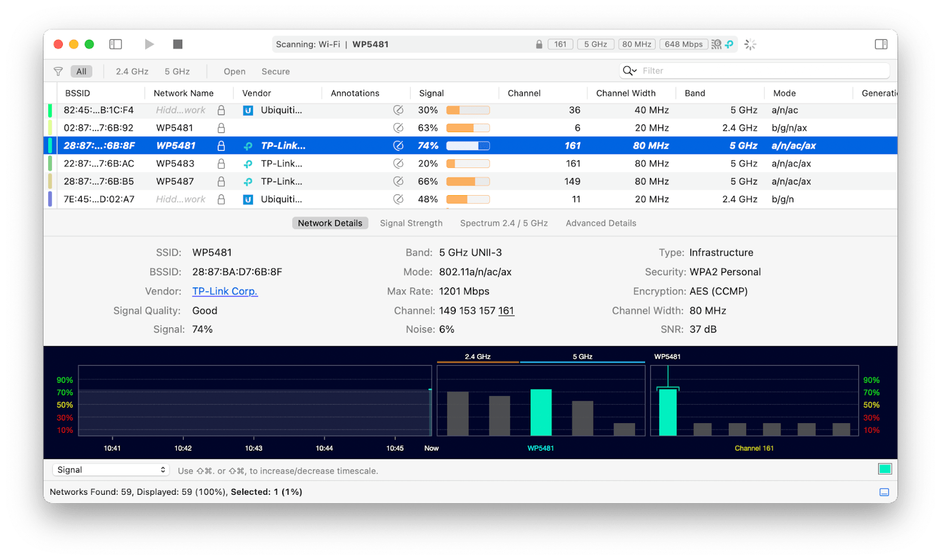
Task: Click the lock icon in the WP5487 row
Action: coord(221,182)
